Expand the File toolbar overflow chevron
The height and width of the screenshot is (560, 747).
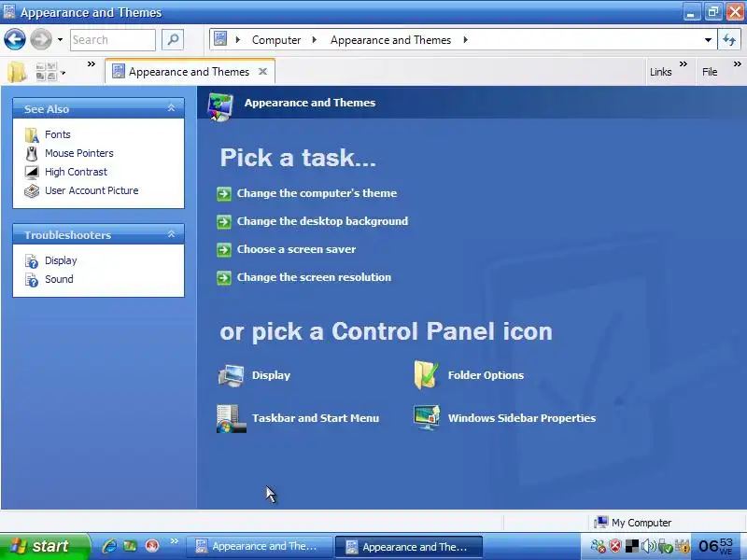click(737, 63)
